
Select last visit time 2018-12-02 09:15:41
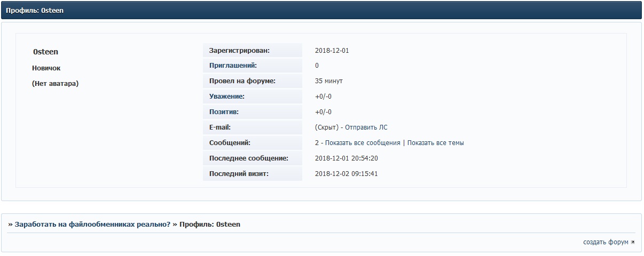[x=347, y=174]
